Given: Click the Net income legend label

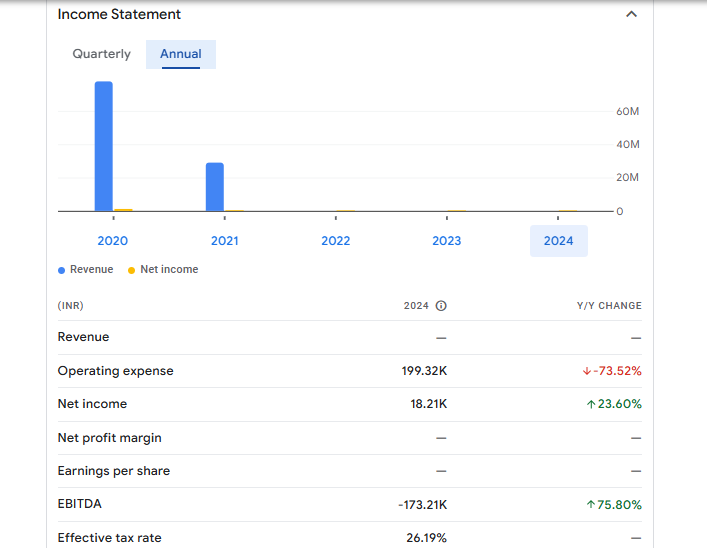Looking at the screenshot, I should pyautogui.click(x=169, y=269).
